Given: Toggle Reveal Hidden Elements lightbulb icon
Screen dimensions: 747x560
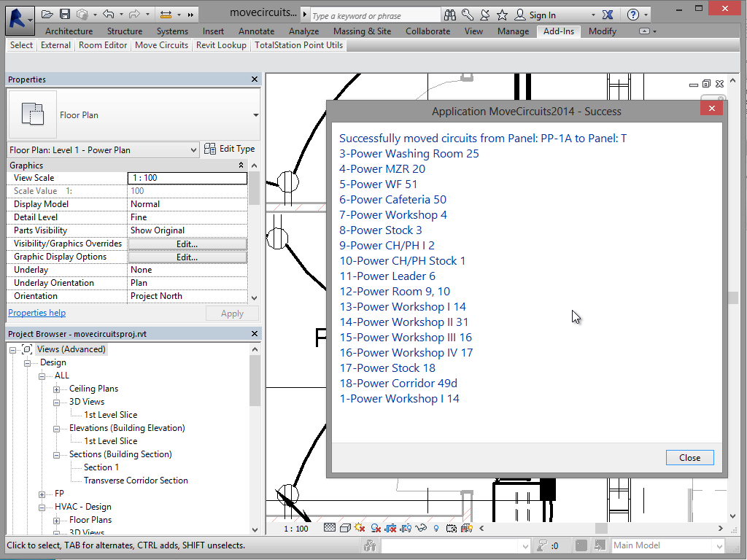Looking at the screenshot, I should [x=436, y=528].
